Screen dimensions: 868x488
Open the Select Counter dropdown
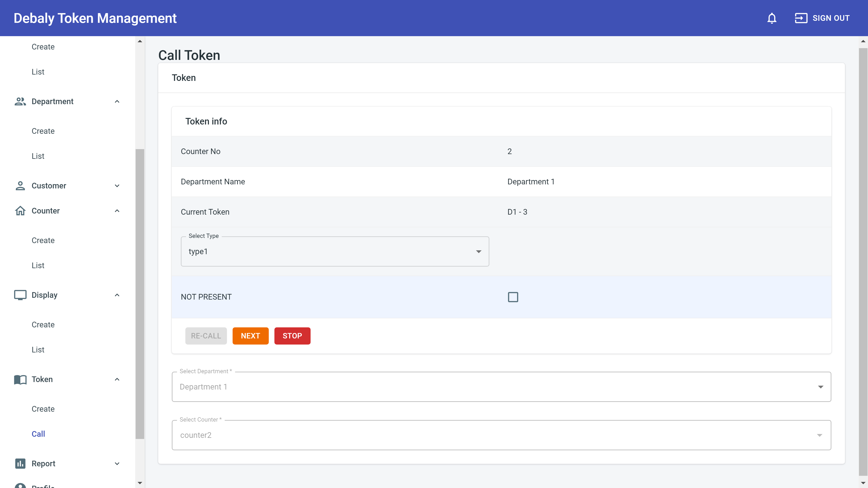click(x=501, y=435)
